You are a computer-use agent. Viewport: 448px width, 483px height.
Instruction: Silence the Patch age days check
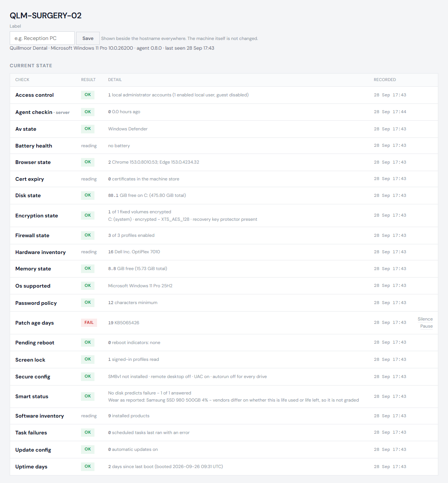[x=425, y=319]
